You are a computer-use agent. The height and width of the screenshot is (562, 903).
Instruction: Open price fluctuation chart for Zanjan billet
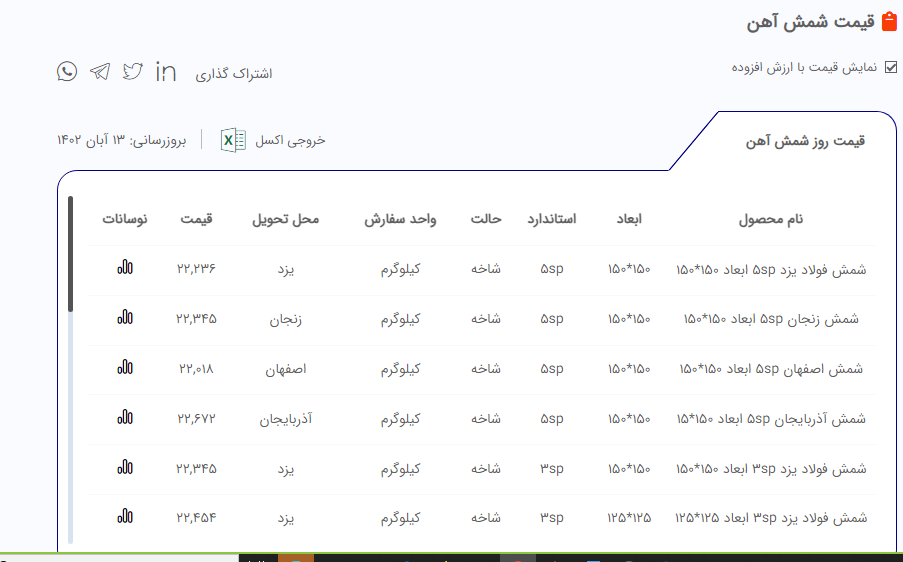pos(125,318)
